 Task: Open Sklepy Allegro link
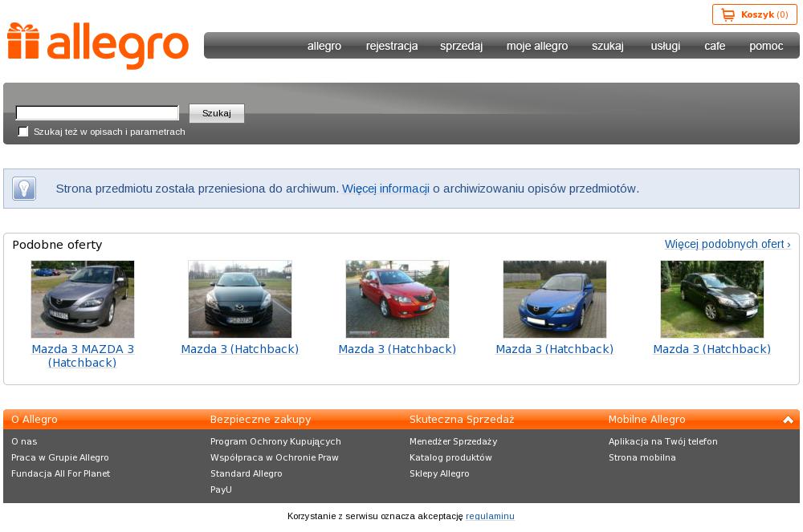(439, 473)
